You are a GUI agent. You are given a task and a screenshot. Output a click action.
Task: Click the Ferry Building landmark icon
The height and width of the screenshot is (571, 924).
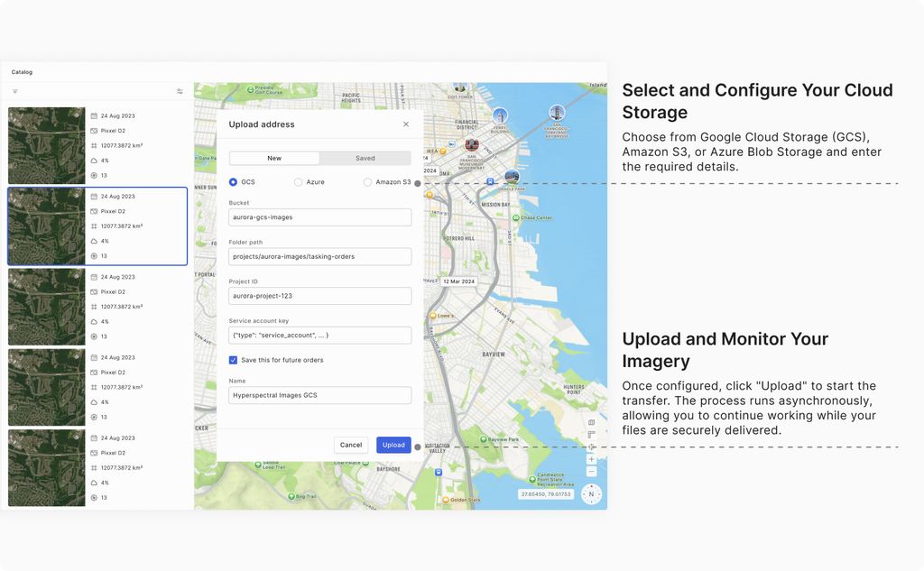coord(500,115)
